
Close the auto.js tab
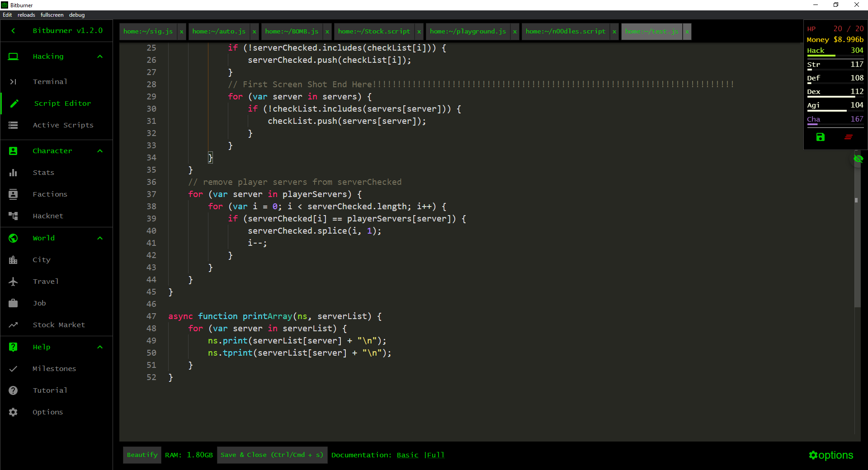[x=254, y=32]
